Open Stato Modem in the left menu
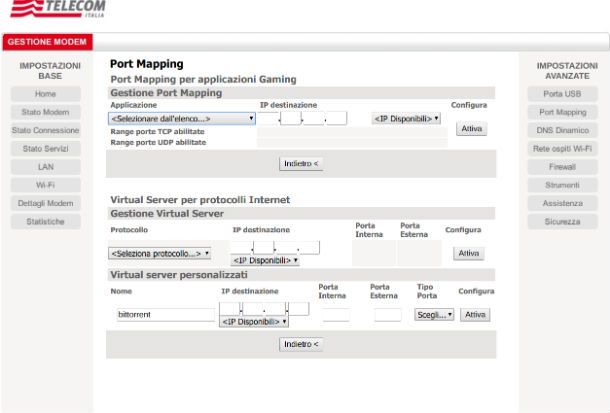 [46, 112]
